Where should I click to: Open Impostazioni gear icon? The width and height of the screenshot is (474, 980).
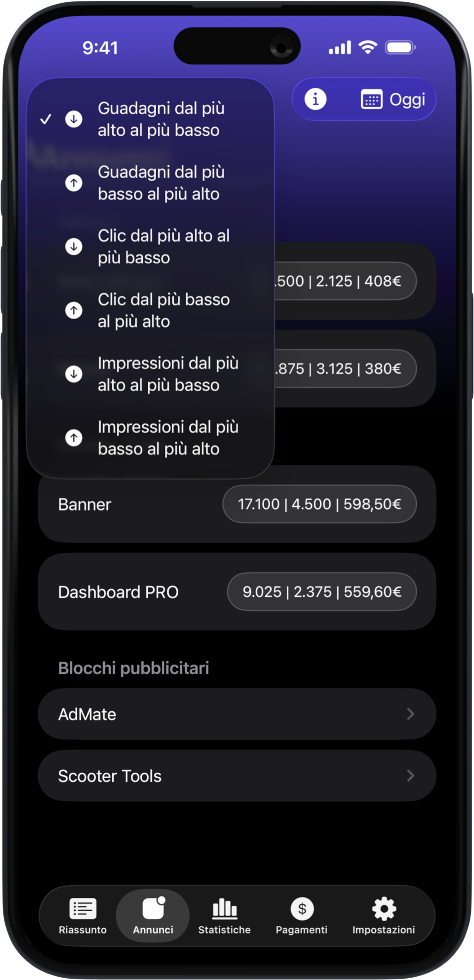coord(384,909)
